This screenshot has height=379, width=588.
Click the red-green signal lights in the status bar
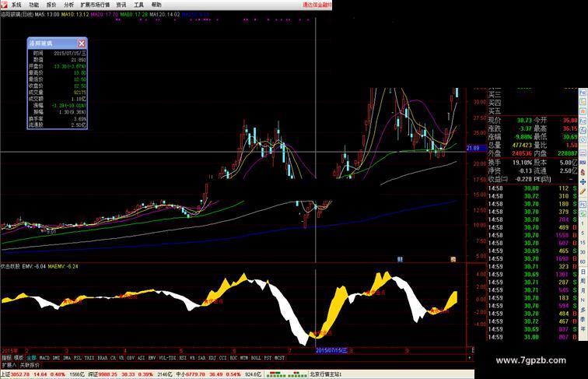[x=286, y=374]
